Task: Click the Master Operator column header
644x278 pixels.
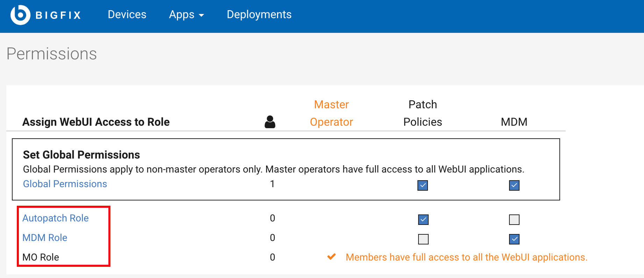Action: pos(331,113)
